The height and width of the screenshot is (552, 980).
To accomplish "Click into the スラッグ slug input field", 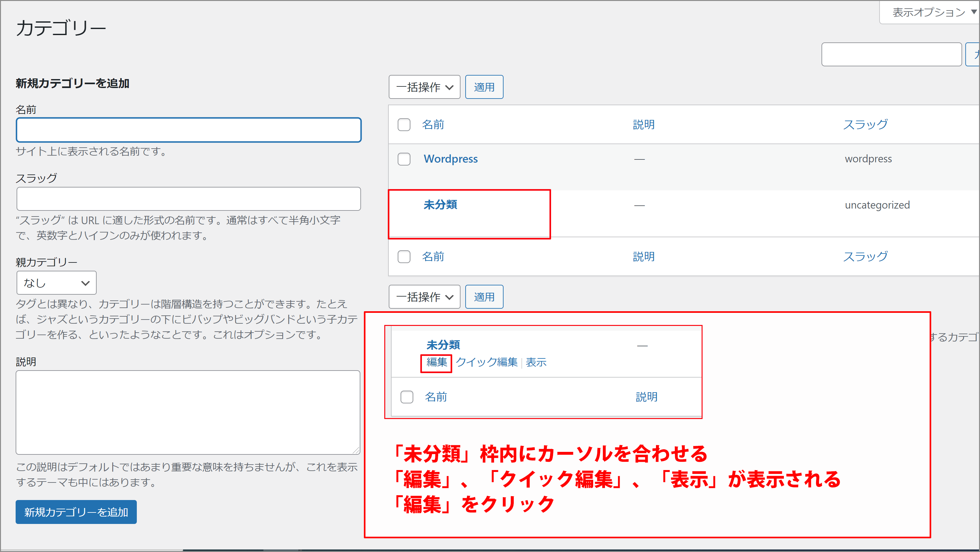I will (188, 199).
